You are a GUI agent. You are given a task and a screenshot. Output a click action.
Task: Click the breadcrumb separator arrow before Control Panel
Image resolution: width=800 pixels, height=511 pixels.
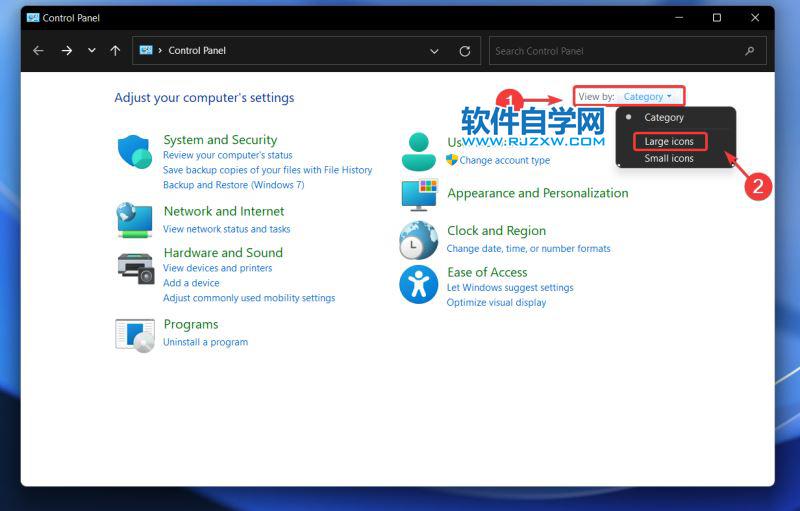[160, 50]
